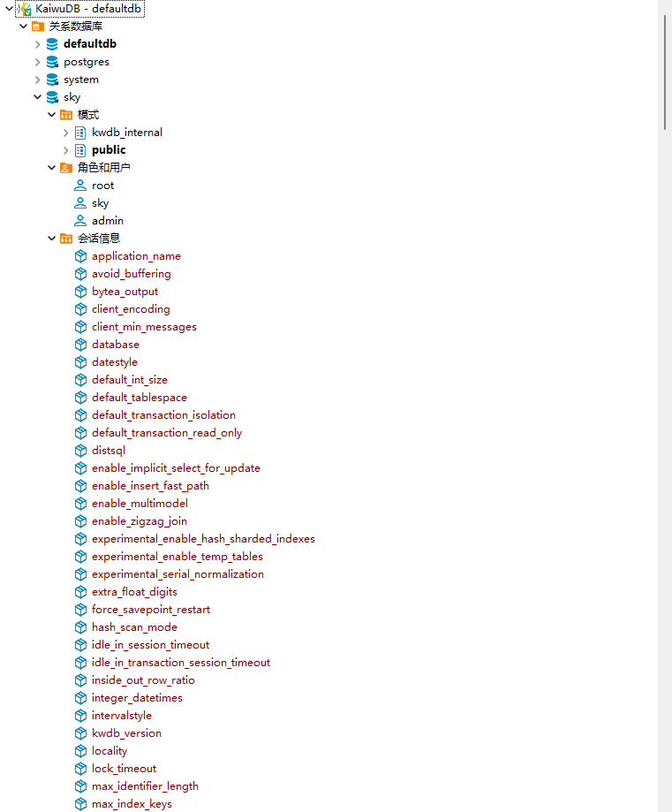Click the defaultdb database icon
This screenshot has height=812, width=672.
(52, 44)
